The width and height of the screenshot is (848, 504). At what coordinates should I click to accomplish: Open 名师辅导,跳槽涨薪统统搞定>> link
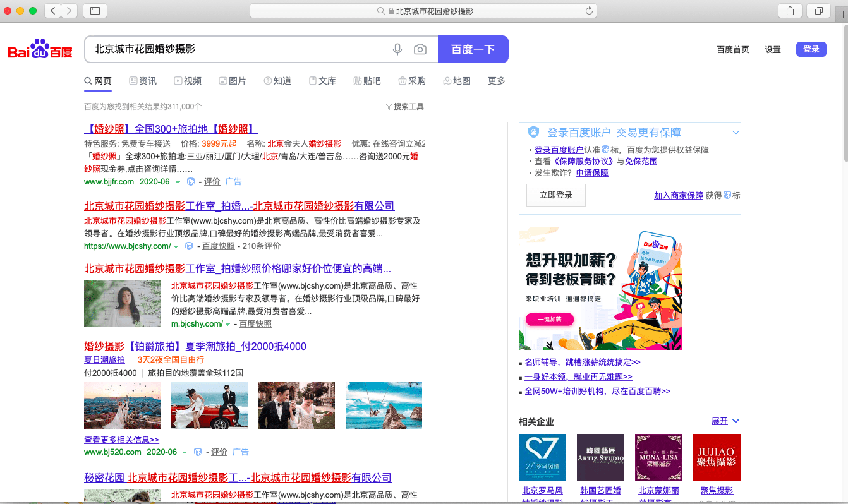pos(583,363)
